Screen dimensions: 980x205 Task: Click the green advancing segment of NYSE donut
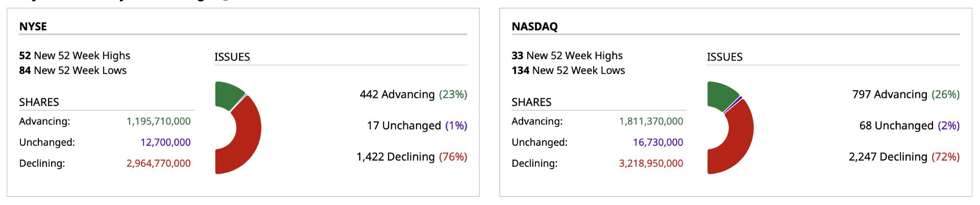[228, 94]
